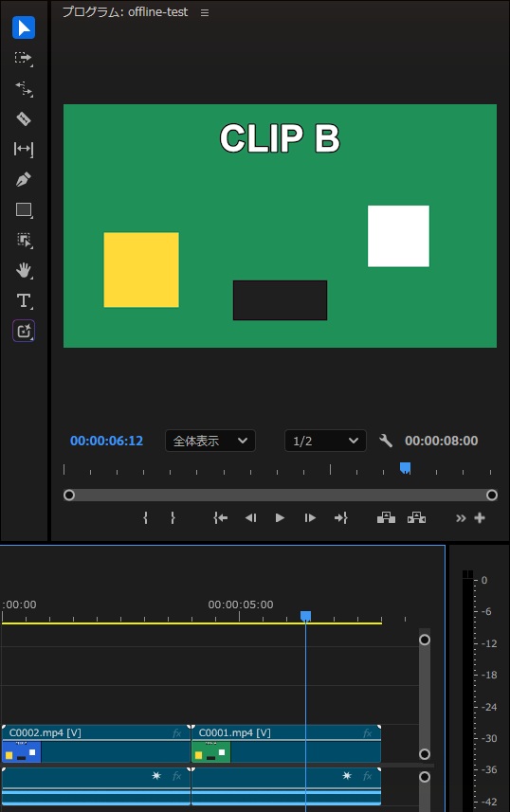This screenshot has height=812, width=510.
Task: Select the C0001.mp4 [V] video clip
Action: click(x=286, y=744)
